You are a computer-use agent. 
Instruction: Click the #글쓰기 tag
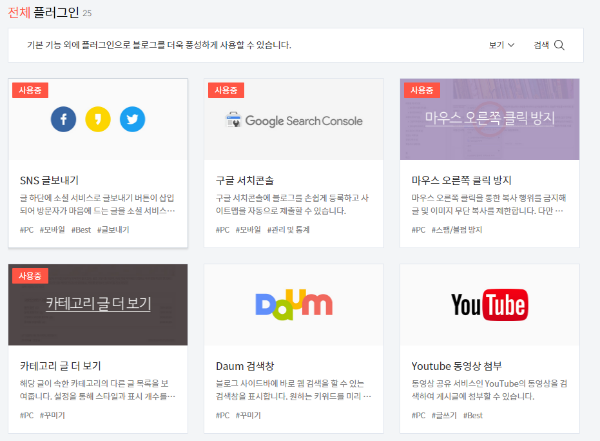click(444, 415)
